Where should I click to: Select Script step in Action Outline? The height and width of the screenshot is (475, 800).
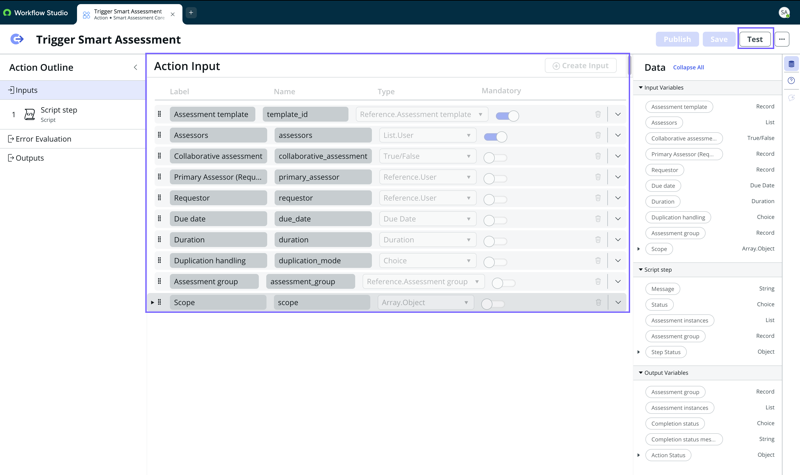click(x=72, y=114)
